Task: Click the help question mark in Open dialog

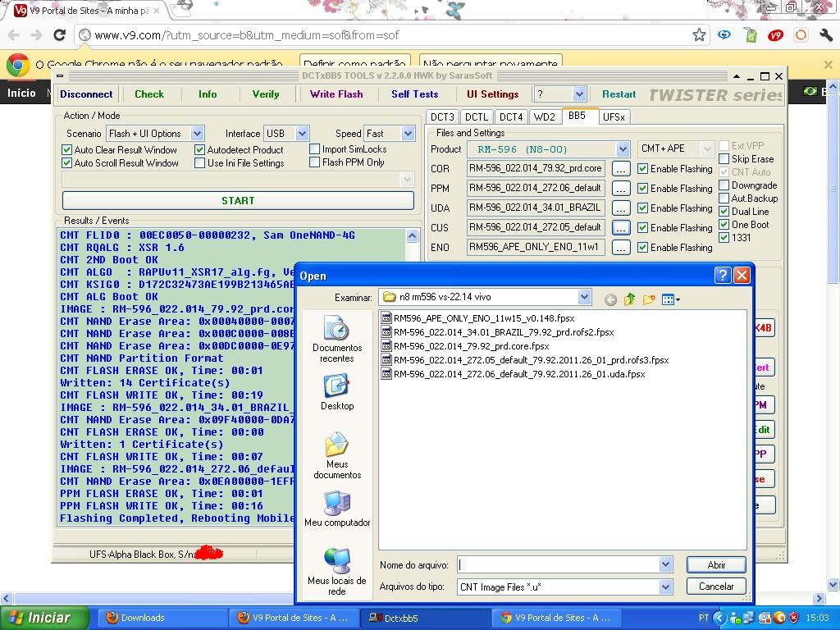Action: pos(723,276)
